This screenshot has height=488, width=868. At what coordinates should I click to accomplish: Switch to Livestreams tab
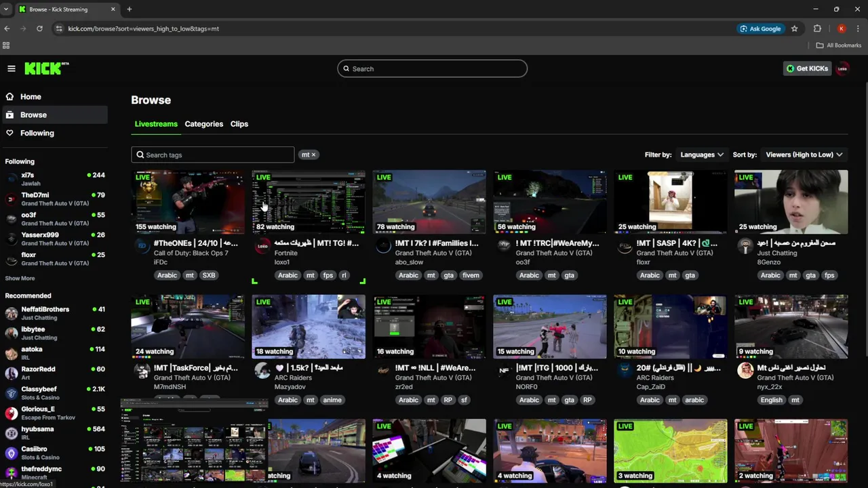pyautogui.click(x=156, y=124)
